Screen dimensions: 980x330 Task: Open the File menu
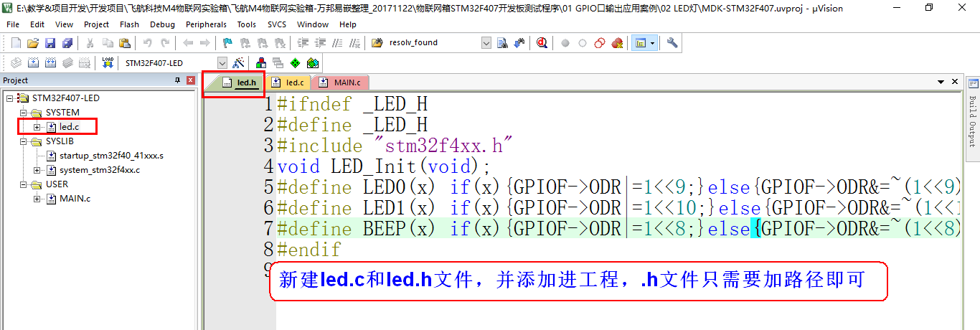[13, 24]
